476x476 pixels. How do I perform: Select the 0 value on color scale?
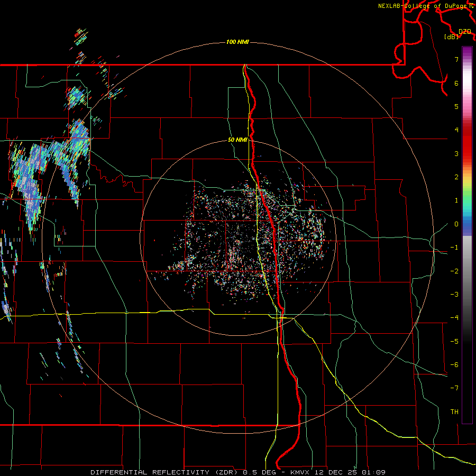click(x=456, y=224)
